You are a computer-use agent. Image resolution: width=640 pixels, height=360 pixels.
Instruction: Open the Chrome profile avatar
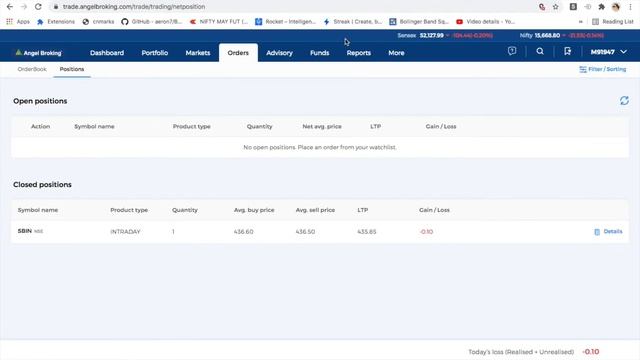[616, 7]
